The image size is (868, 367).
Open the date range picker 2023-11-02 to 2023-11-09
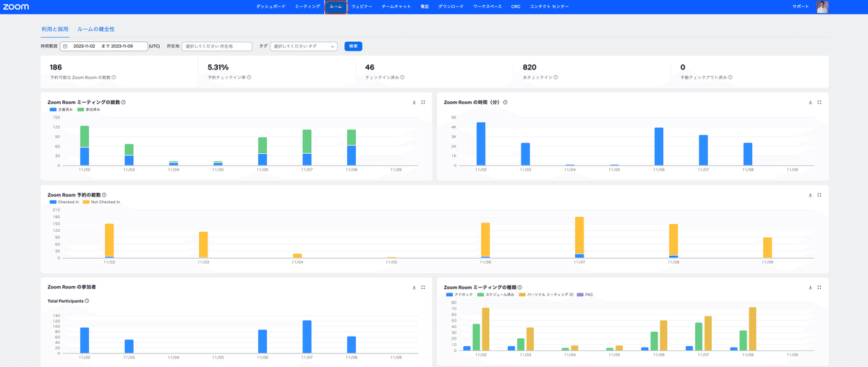pos(103,46)
